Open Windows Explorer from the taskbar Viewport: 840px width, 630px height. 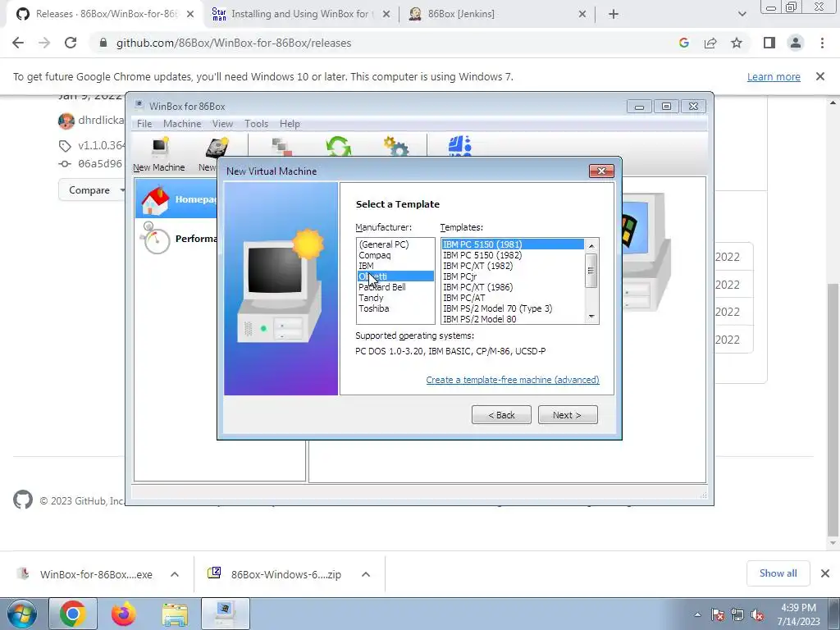point(176,614)
